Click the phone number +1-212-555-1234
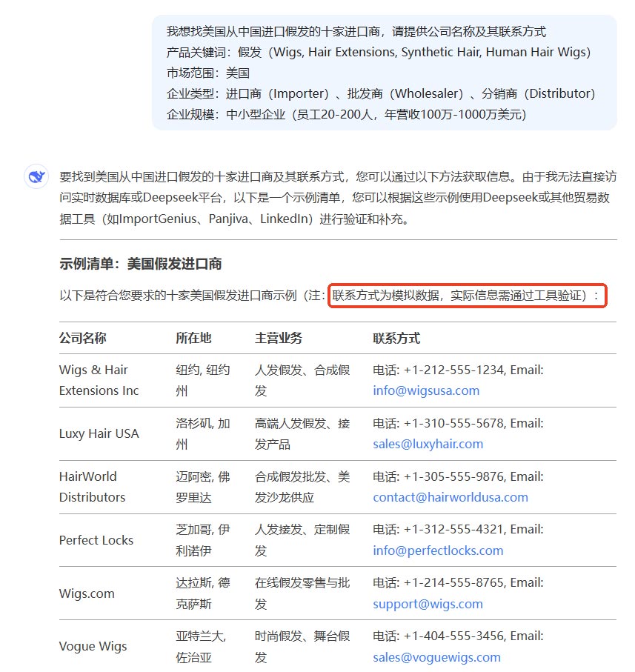This screenshot has height=672, width=635. click(453, 370)
